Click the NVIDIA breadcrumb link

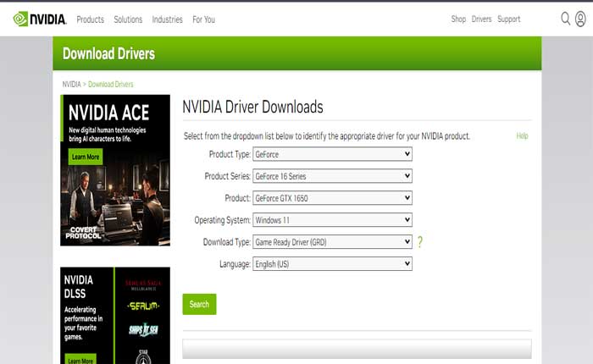[71, 85]
